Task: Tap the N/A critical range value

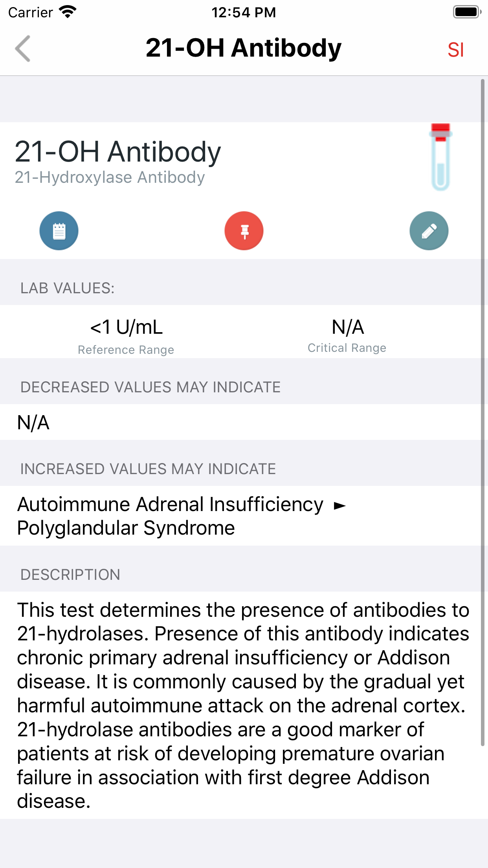Action: 348,327
